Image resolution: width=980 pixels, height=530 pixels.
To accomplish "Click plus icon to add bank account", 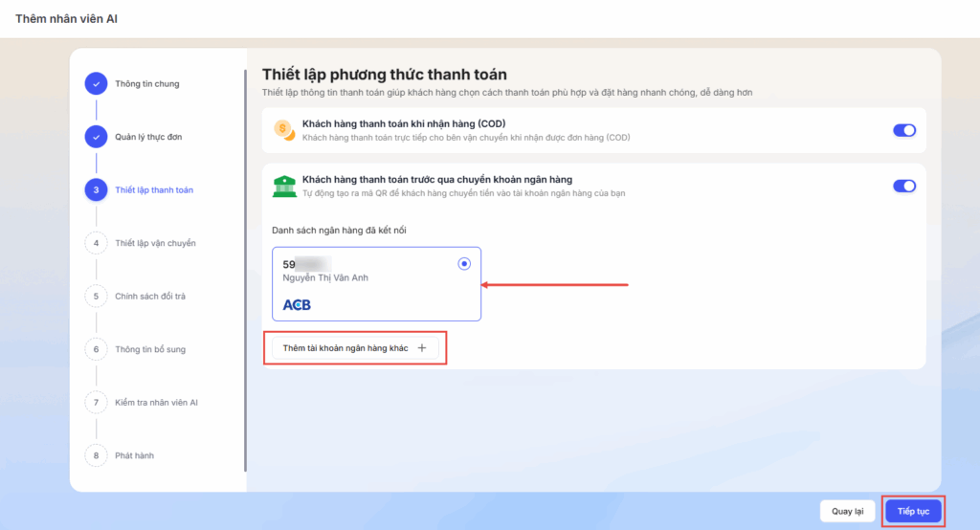I will (422, 349).
